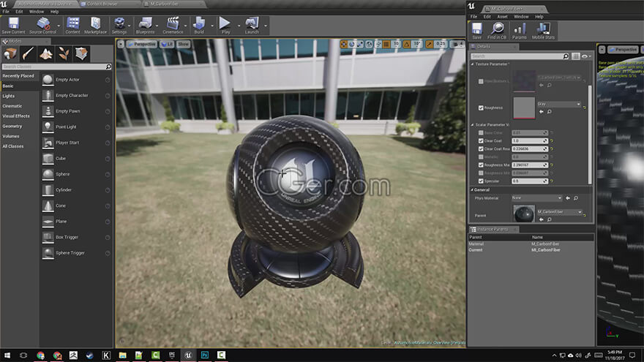
Task: Click the Launch toolbar icon
Action: [x=252, y=26]
